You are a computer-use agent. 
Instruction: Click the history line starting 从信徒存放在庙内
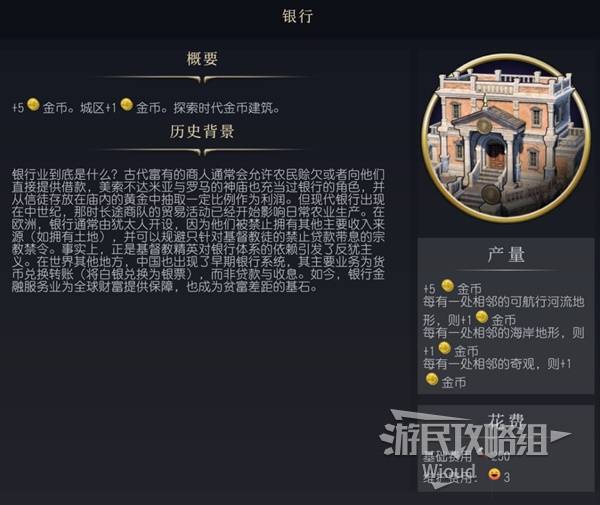198,200
